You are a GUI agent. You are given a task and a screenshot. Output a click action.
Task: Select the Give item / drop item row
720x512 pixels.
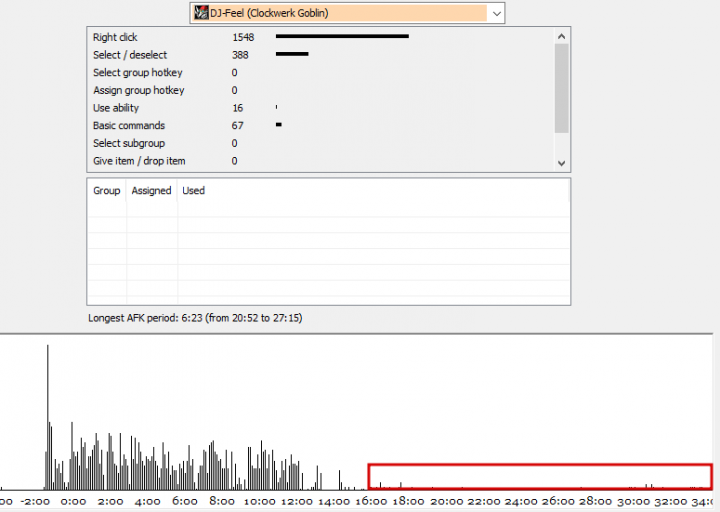click(x=320, y=161)
